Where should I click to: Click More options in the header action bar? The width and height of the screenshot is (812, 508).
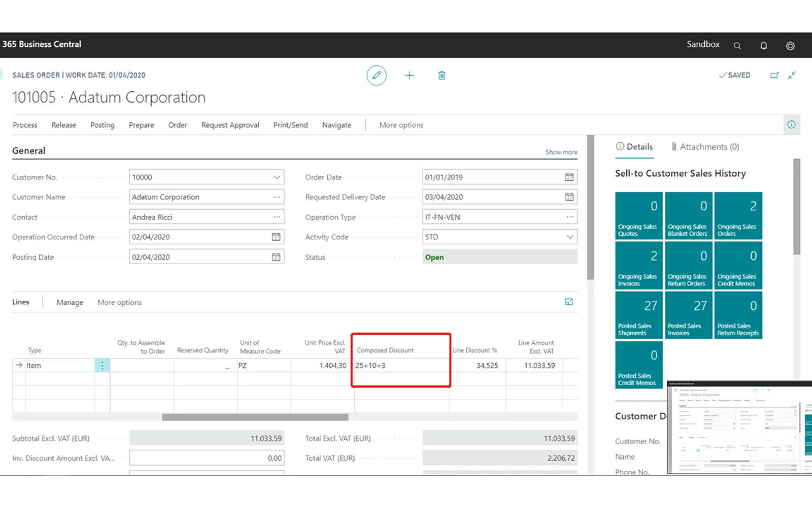pyautogui.click(x=401, y=125)
